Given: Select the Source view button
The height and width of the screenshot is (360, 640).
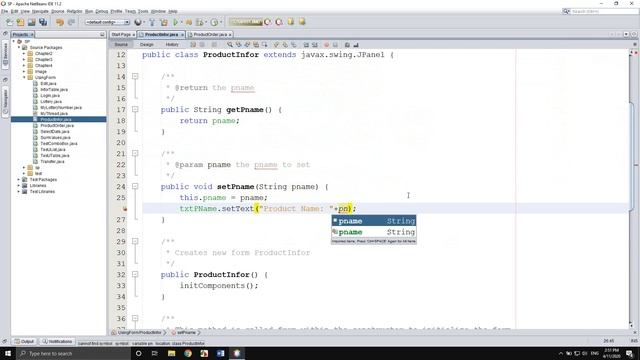Looking at the screenshot, I should pos(121,44).
